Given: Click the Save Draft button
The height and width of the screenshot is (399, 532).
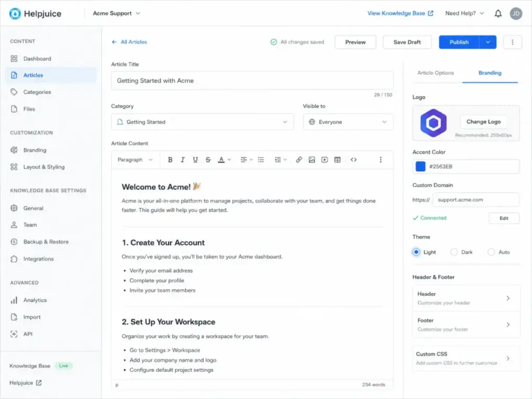Looking at the screenshot, I should tap(407, 42).
